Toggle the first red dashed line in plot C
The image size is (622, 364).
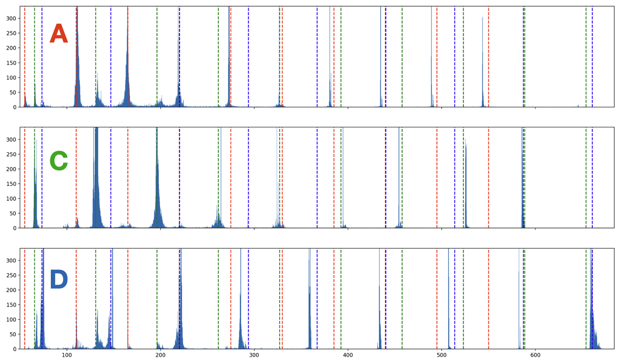click(26, 177)
